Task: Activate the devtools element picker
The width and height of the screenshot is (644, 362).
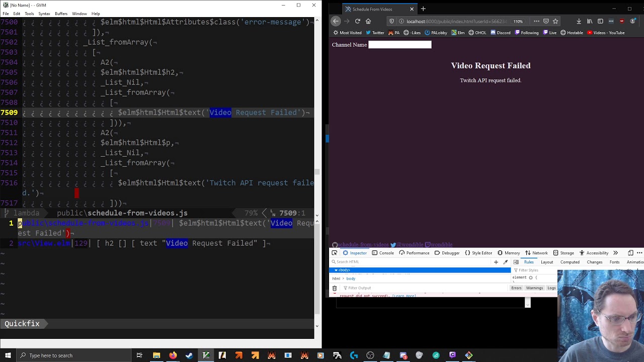Action: (x=334, y=253)
